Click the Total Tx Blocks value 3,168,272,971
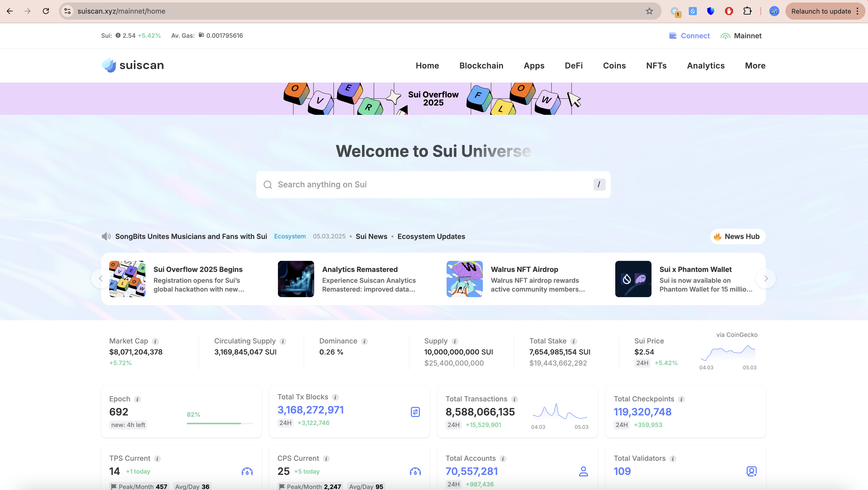The height and width of the screenshot is (490, 868). coord(310,410)
